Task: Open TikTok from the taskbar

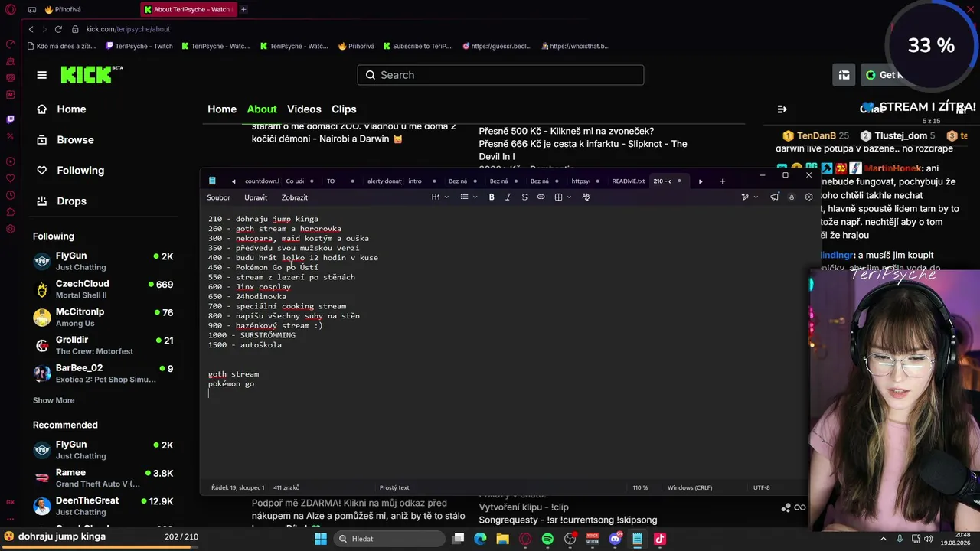Action: pos(660,539)
